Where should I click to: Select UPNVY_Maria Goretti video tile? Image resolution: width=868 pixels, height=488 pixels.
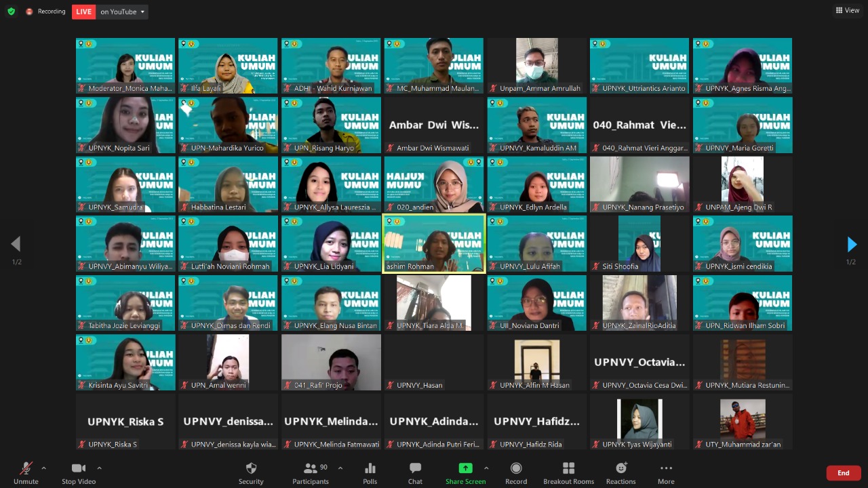click(x=743, y=125)
